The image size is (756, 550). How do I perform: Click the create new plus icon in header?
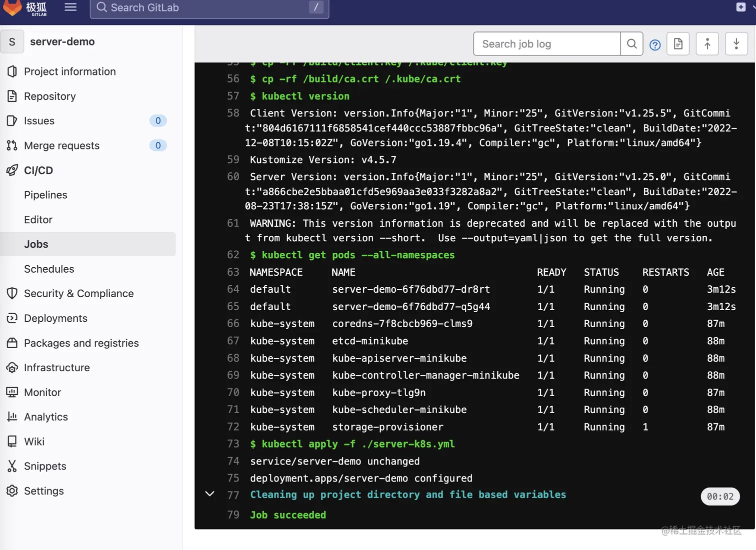pyautogui.click(x=741, y=7)
